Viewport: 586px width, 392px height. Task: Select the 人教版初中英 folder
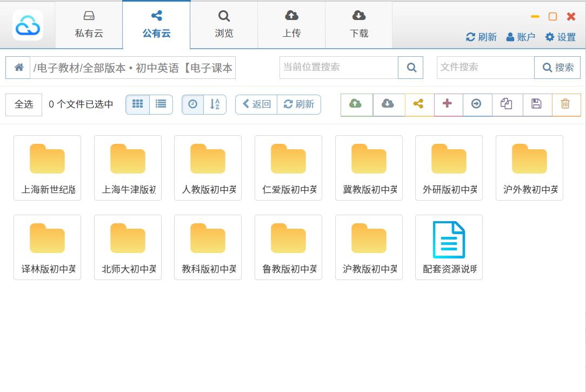(208, 168)
